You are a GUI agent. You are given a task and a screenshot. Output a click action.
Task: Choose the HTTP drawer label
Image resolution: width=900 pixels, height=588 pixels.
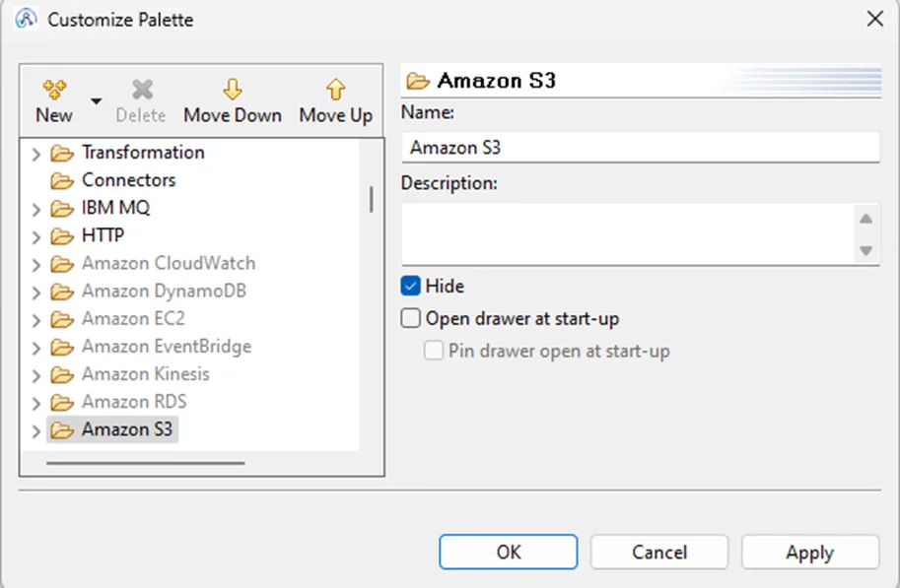[x=103, y=234]
